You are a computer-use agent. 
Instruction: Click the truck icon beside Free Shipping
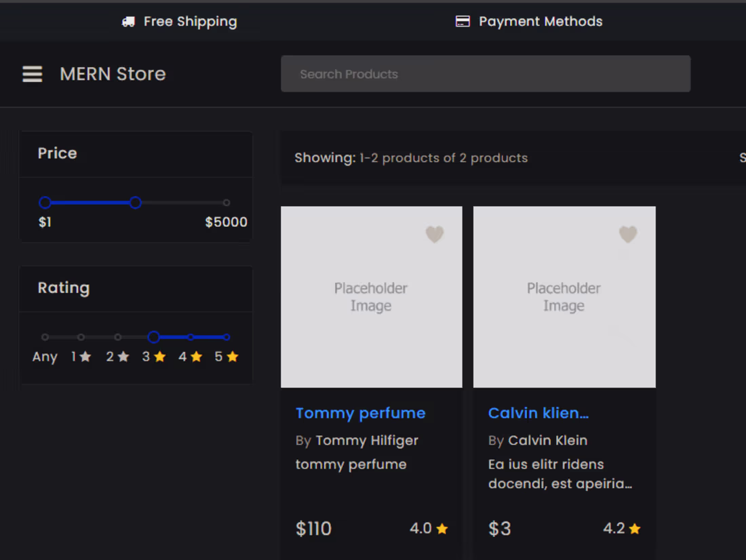tap(127, 21)
